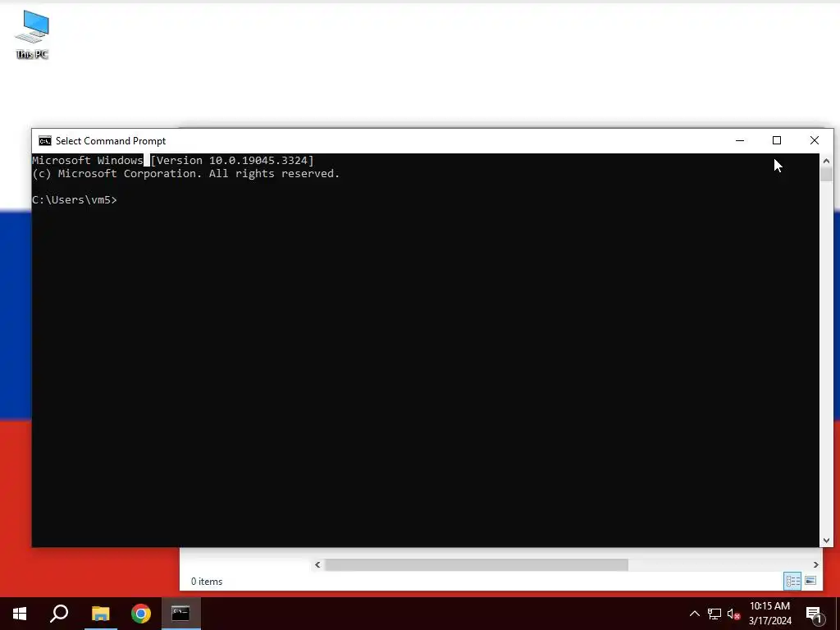Select Command Prompt taskbar button
Image resolution: width=840 pixels, height=630 pixels.
click(181, 614)
